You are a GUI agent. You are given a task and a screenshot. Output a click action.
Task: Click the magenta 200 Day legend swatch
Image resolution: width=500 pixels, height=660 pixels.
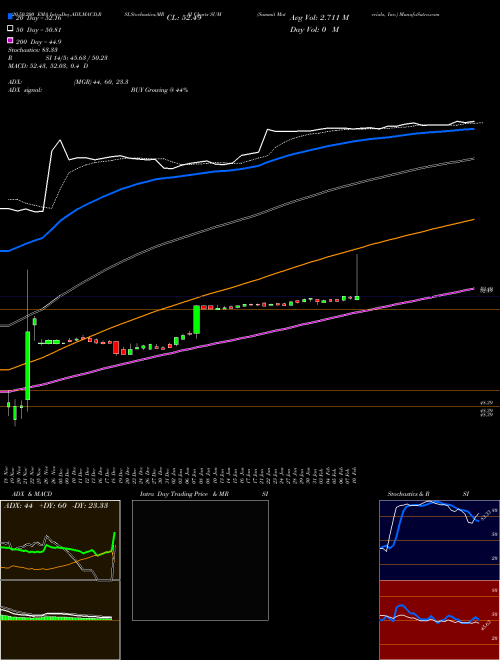pos(10,40)
